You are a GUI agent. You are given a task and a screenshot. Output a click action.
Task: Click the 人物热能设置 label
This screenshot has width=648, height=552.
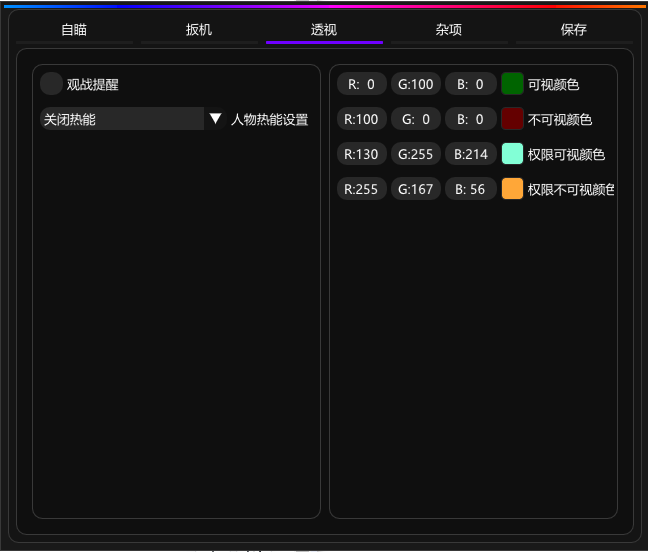point(269,119)
